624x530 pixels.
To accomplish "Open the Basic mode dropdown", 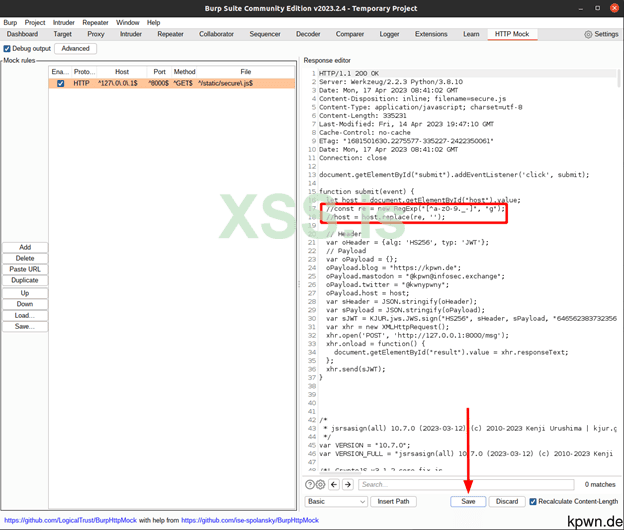I will 336,501.
